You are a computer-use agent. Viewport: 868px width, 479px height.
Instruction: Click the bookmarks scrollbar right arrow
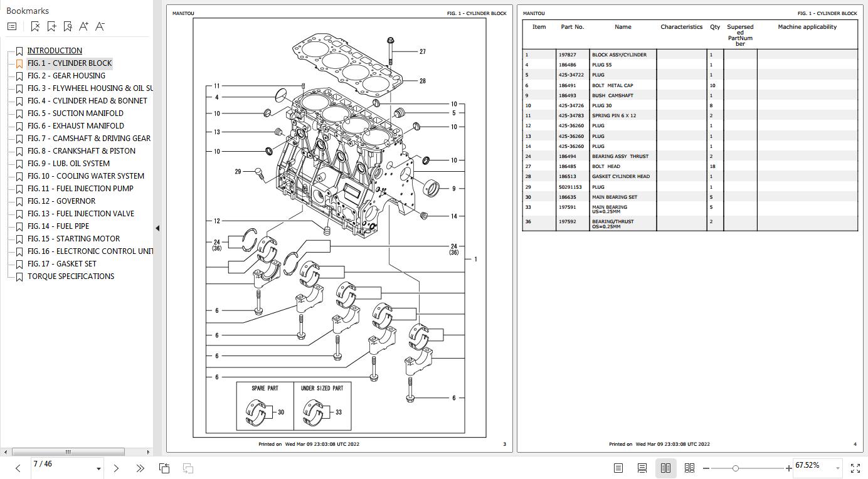tap(148, 451)
